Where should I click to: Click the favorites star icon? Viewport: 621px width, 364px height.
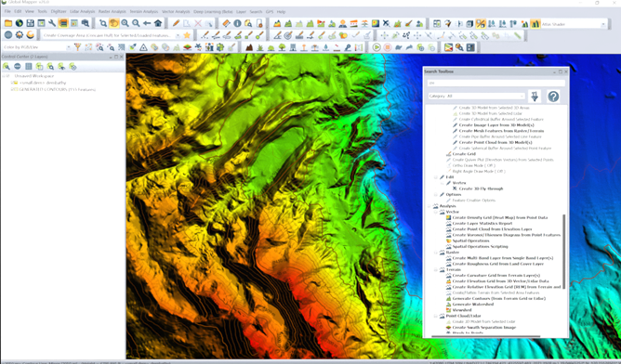(187, 35)
